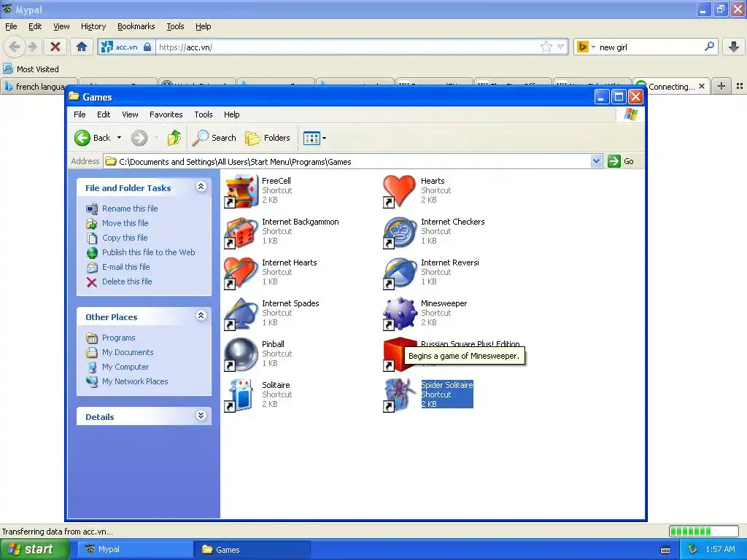The height and width of the screenshot is (560, 747).
Task: Open a new tab with plus button
Action: click(x=721, y=86)
